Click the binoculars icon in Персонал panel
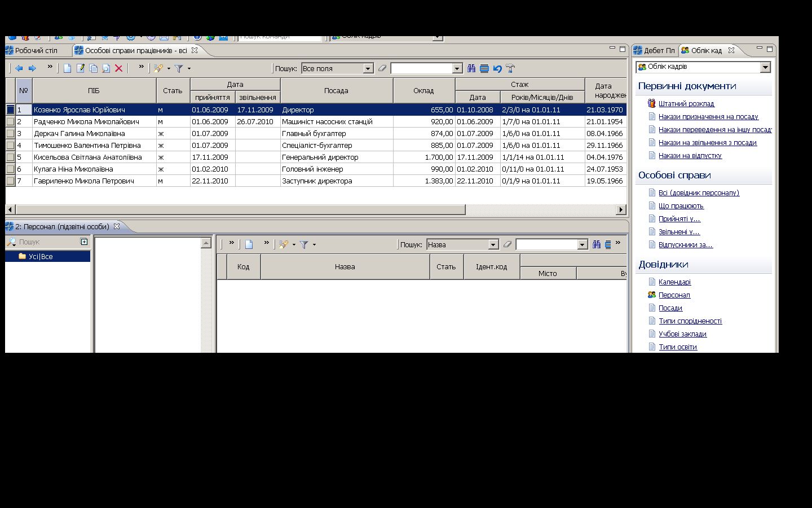Image resolution: width=812 pixels, height=508 pixels. (597, 244)
